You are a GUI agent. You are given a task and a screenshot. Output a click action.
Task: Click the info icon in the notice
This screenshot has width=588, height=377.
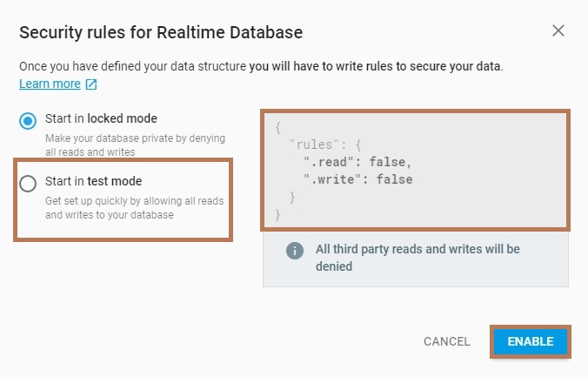click(x=295, y=251)
